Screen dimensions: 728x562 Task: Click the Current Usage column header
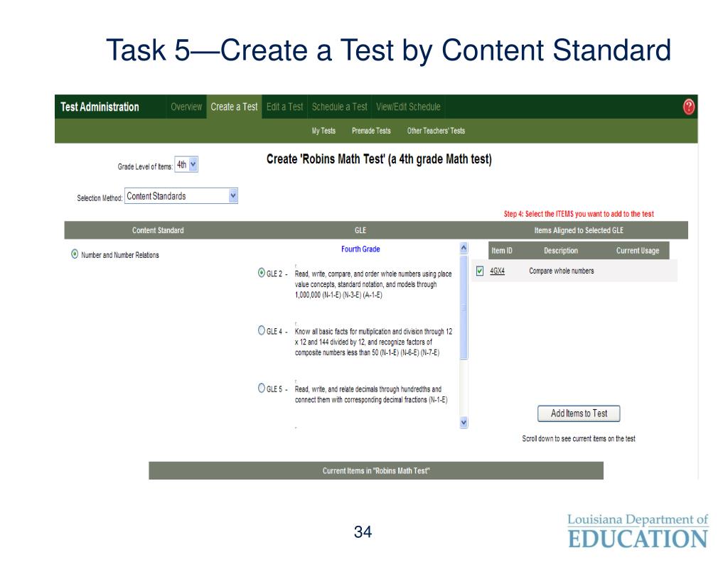click(x=638, y=251)
